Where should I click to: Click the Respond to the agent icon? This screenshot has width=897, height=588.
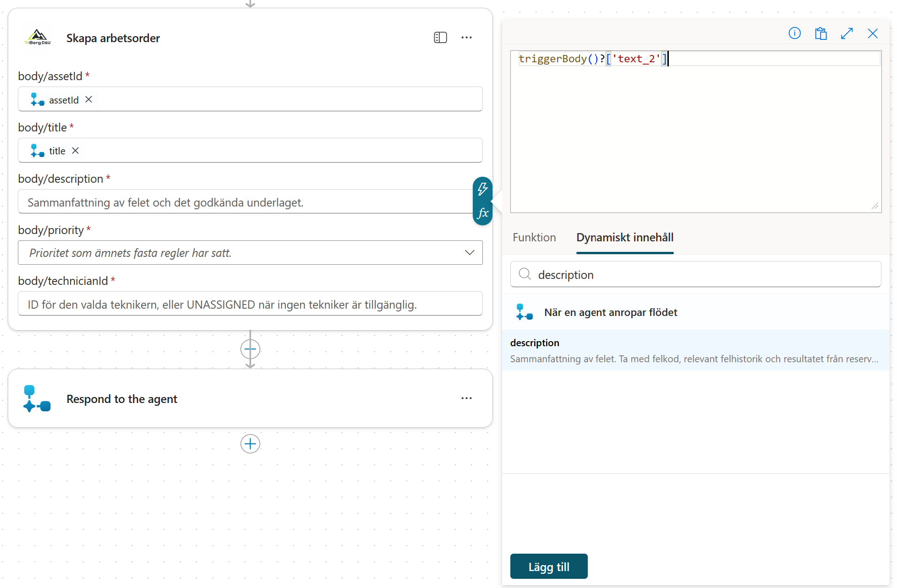click(x=37, y=398)
